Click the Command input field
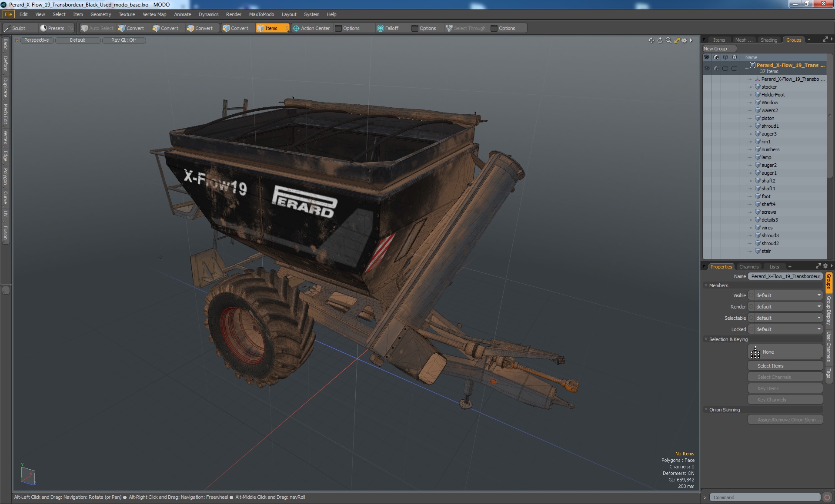Screen dimensions: 835x504 click(x=765, y=497)
